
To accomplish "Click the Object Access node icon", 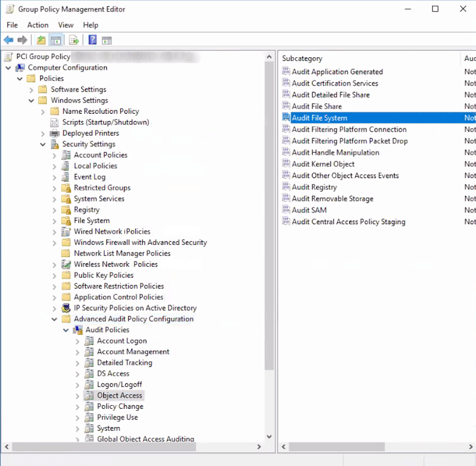I will point(89,396).
